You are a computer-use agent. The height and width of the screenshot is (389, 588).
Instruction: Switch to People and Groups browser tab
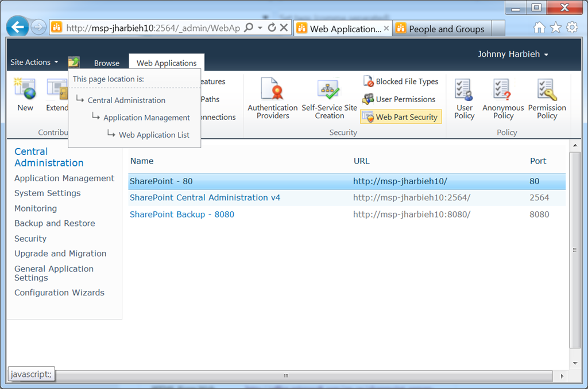tap(446, 29)
